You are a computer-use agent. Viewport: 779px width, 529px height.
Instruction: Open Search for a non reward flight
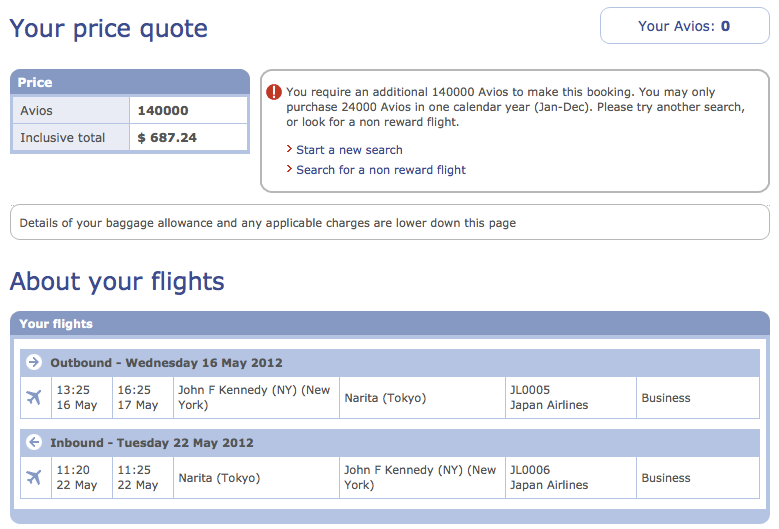[381, 170]
